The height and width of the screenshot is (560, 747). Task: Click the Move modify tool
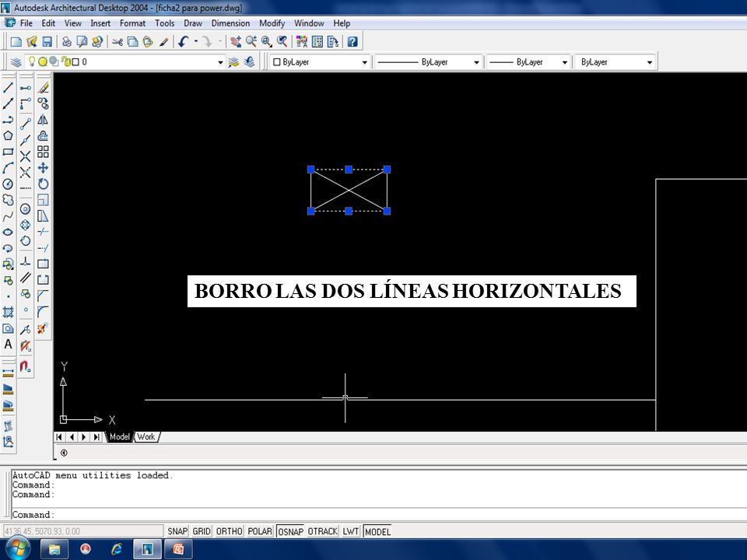pos(44,168)
